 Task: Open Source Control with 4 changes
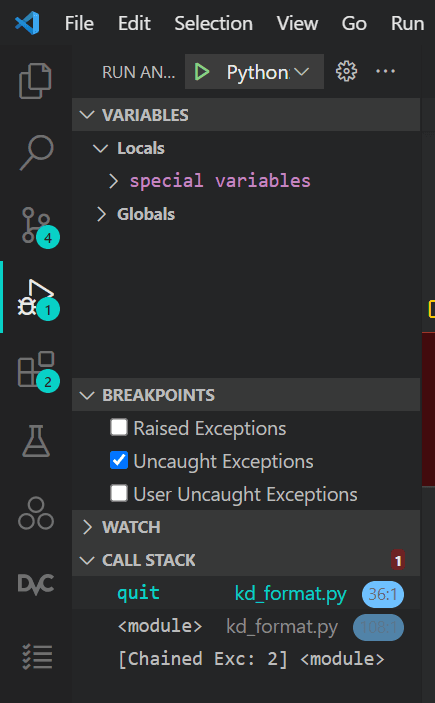[x=39, y=227]
